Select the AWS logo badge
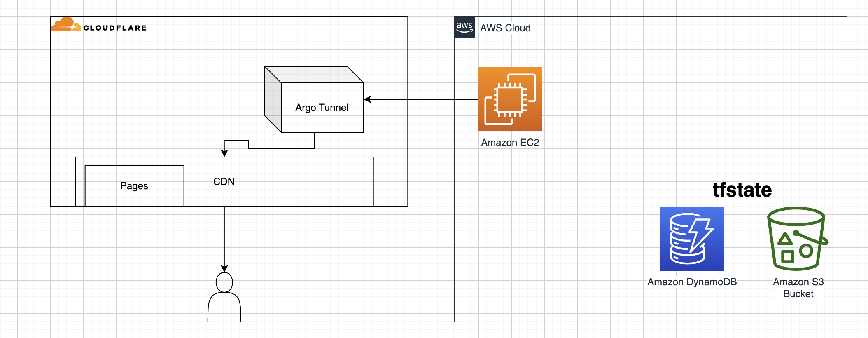 [464, 27]
